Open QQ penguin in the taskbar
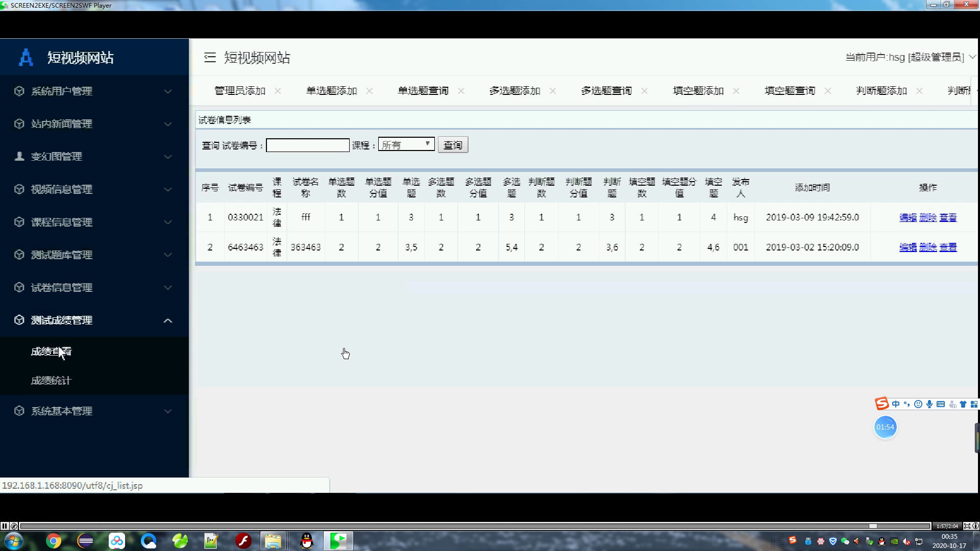980x551 pixels. tap(306, 541)
